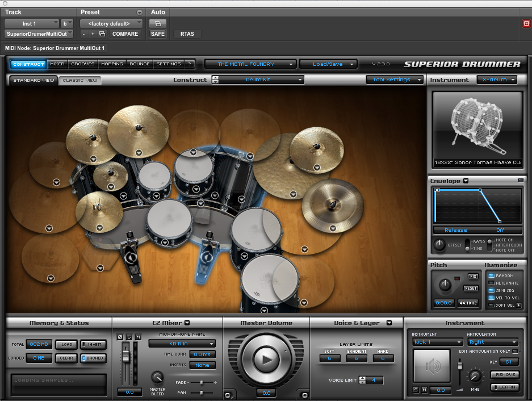Screen dimensions: 532x401
Task: Flip the Ratio/Time envelope switch
Action: (x=467, y=244)
